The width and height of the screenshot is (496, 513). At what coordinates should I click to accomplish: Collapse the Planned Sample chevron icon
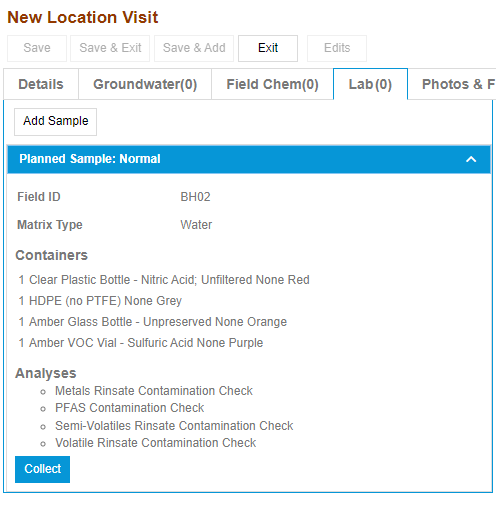(471, 159)
